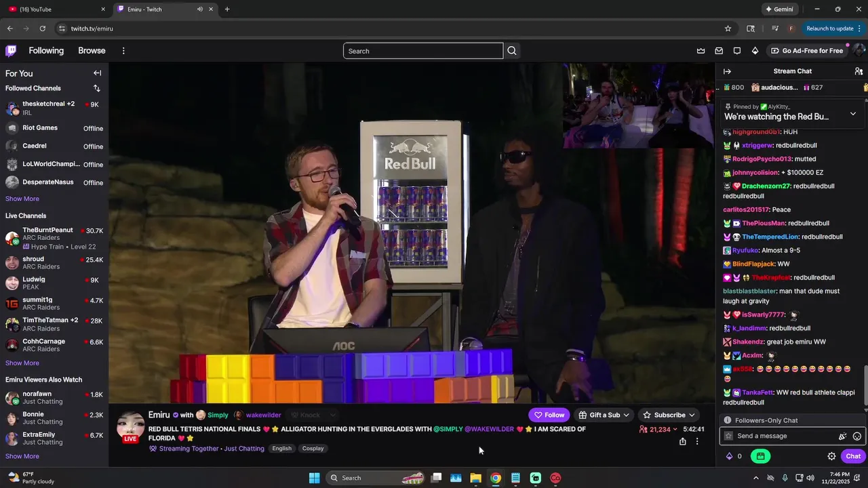Open channel points balance icon
This screenshot has width=868, height=488.
[x=734, y=456]
